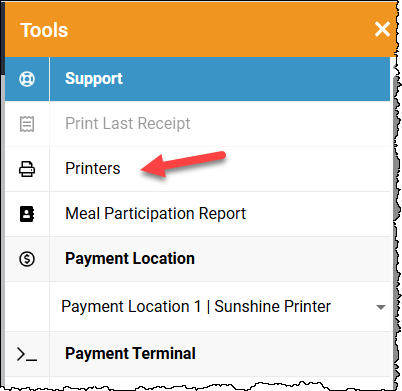
Task: Open Meal Participation Report
Action: (197, 214)
